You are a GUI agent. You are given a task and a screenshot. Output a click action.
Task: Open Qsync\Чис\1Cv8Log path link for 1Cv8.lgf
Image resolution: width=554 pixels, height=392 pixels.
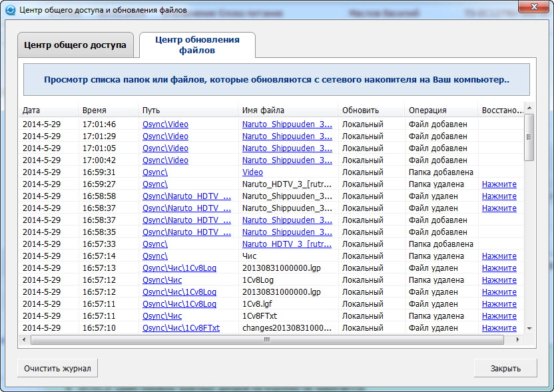tap(180, 304)
